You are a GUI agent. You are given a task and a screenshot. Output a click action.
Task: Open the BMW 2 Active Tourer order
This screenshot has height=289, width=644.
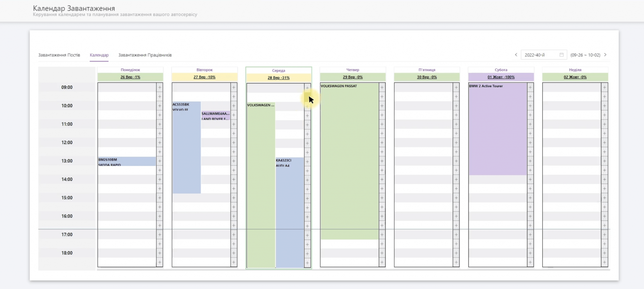[498, 129]
